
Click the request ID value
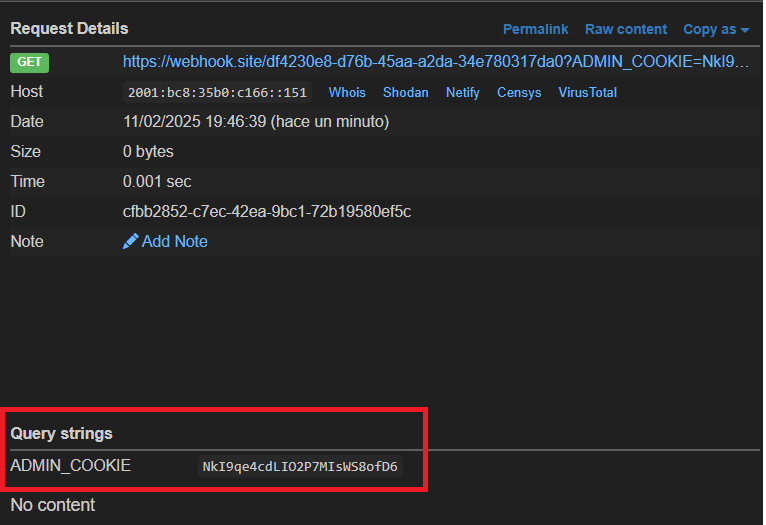[x=266, y=211]
